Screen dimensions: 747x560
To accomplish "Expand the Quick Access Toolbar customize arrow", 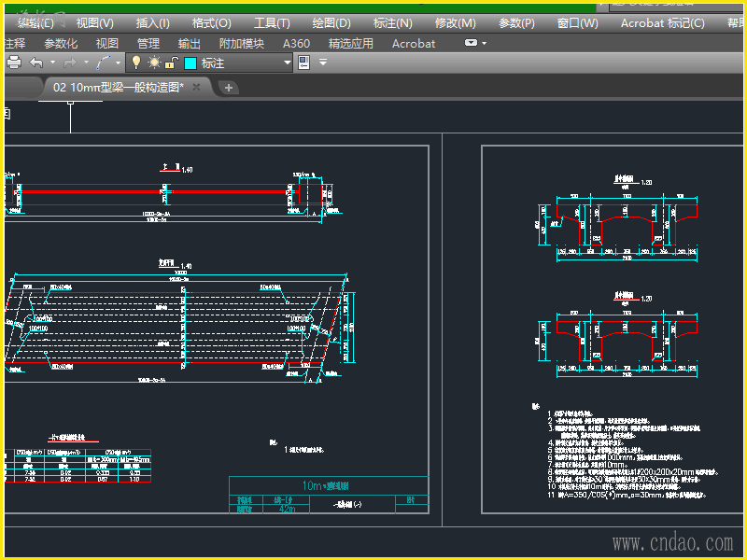I will click(323, 63).
